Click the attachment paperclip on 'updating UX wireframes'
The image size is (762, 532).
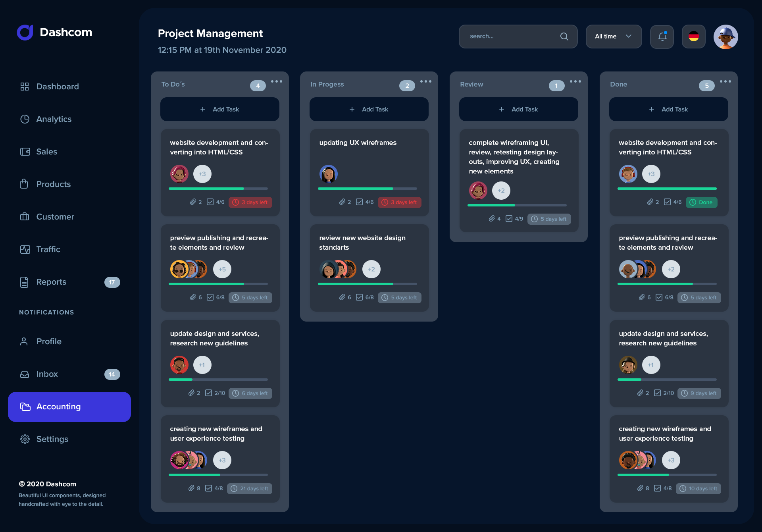point(343,202)
